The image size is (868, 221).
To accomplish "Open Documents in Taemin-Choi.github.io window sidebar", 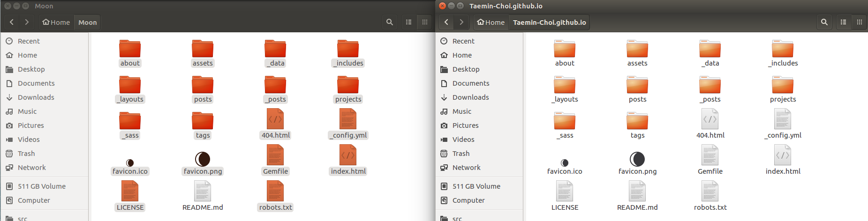I will [479, 83].
